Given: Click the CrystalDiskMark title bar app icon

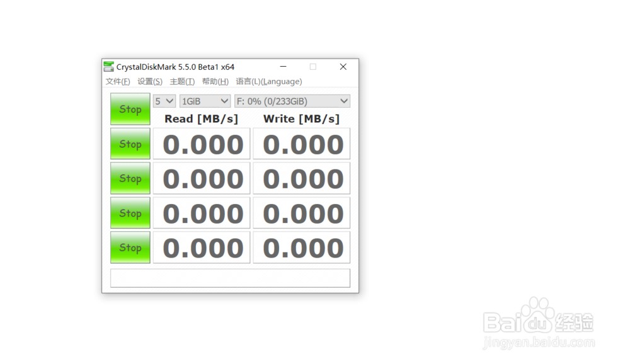Looking at the screenshot, I should pyautogui.click(x=108, y=66).
